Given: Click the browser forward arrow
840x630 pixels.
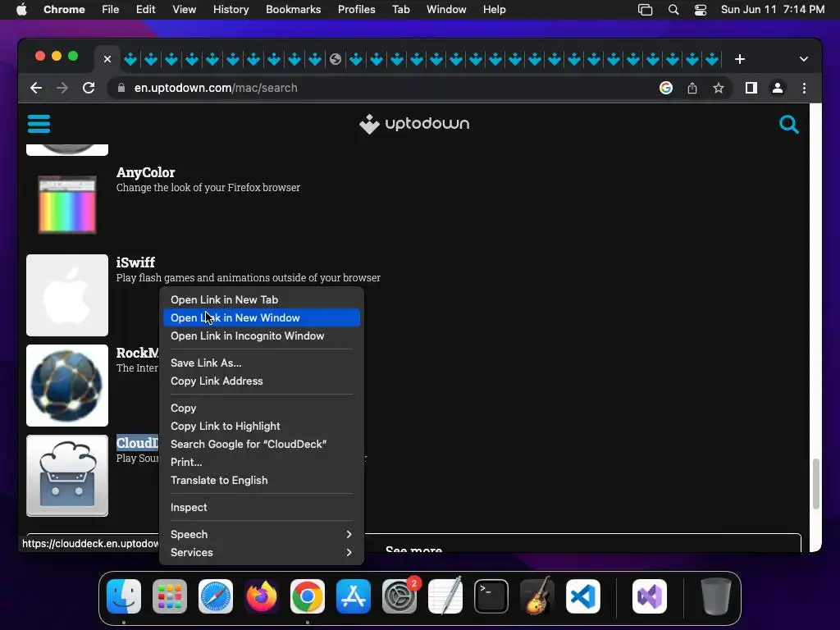Looking at the screenshot, I should tap(62, 88).
